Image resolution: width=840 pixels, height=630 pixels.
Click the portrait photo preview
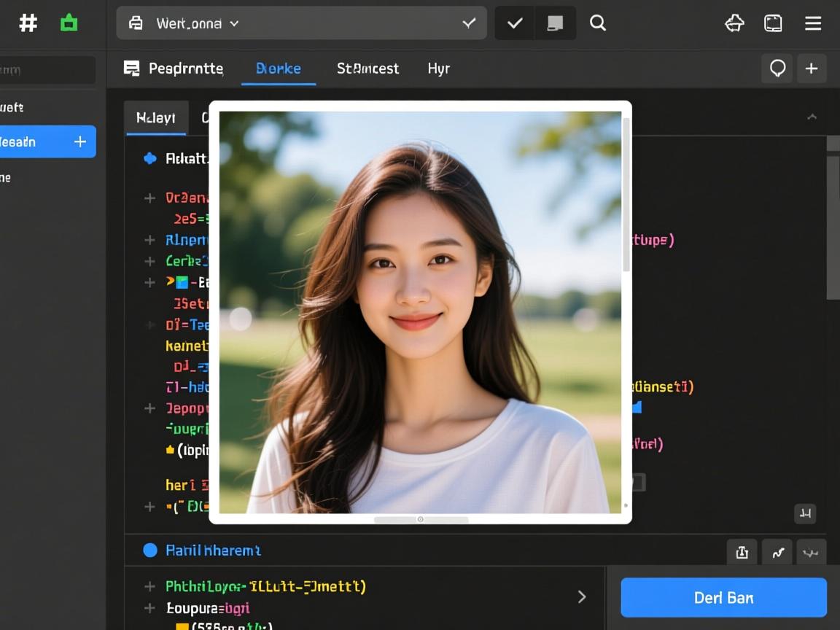coord(420,312)
